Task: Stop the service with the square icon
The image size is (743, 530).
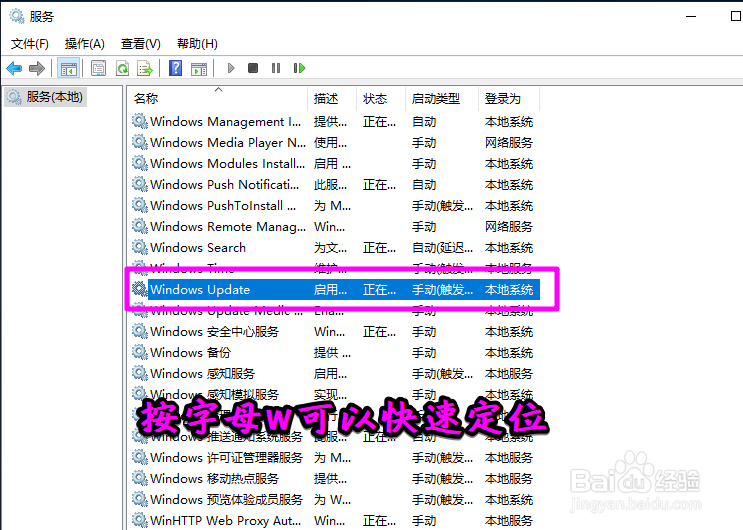Action: 253,68
